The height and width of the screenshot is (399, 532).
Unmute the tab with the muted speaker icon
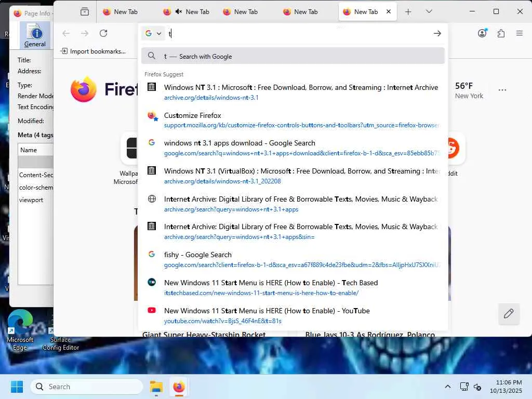[179, 11]
